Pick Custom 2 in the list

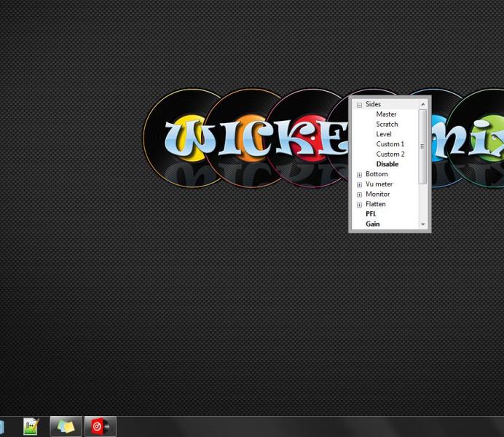click(x=390, y=154)
